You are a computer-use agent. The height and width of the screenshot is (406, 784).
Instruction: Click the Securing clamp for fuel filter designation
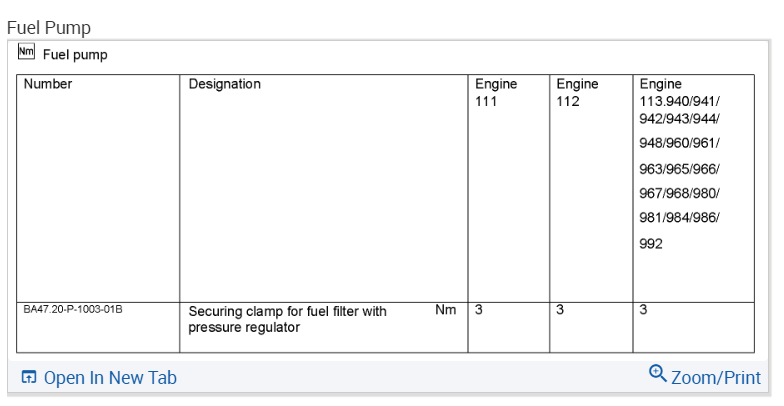tap(287, 319)
